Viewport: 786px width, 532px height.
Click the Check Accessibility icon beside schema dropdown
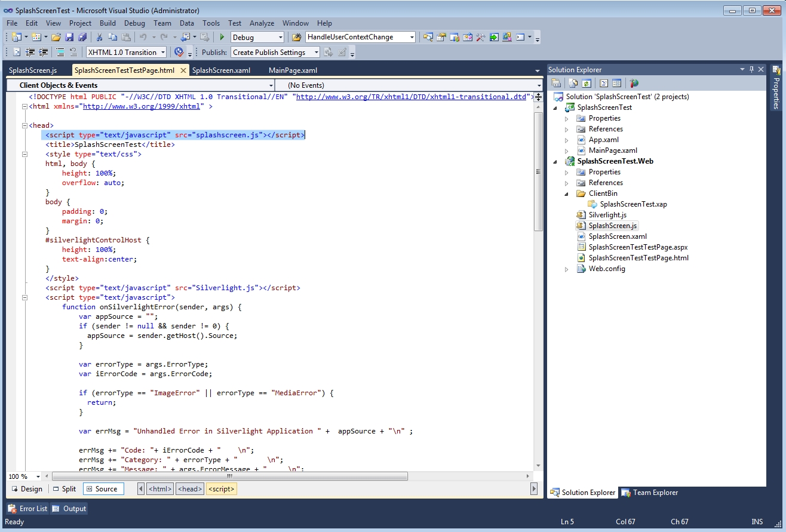[x=178, y=53]
